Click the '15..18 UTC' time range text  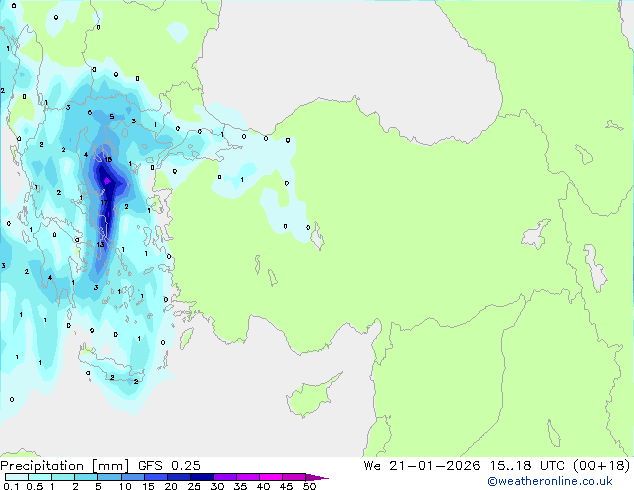click(x=527, y=466)
